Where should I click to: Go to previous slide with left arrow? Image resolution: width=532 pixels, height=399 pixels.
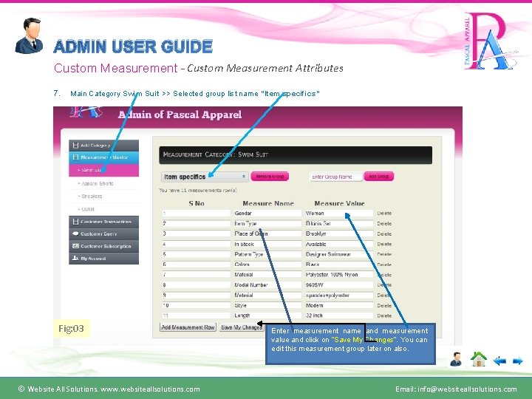pos(499,361)
